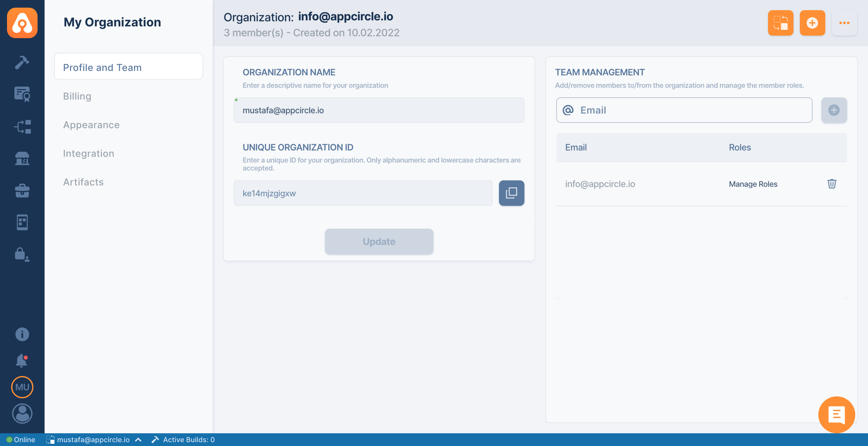Click the 3 member(s) created date text
Image resolution: width=868 pixels, height=446 pixels.
[311, 33]
